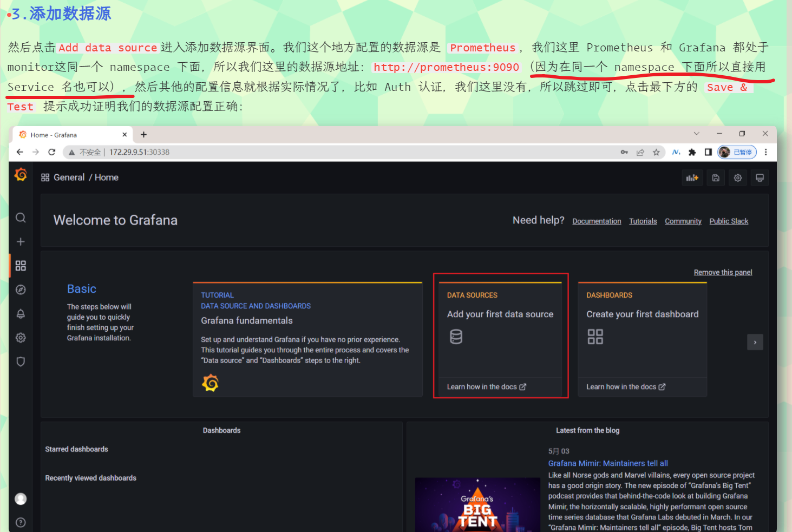Open the Dashboards four-squares sidebar icon
The width and height of the screenshot is (792, 532).
pos(21,266)
